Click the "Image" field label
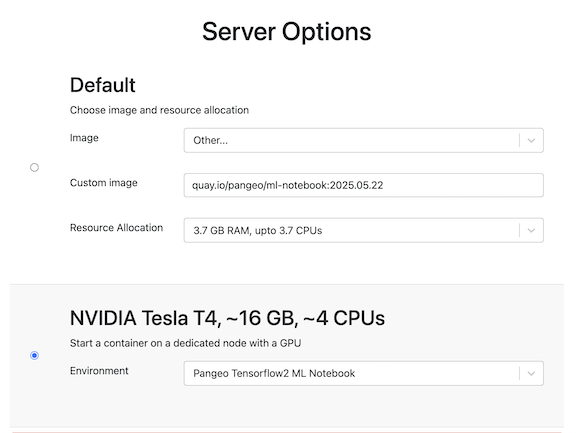This screenshot has height=433, width=576. 84,138
